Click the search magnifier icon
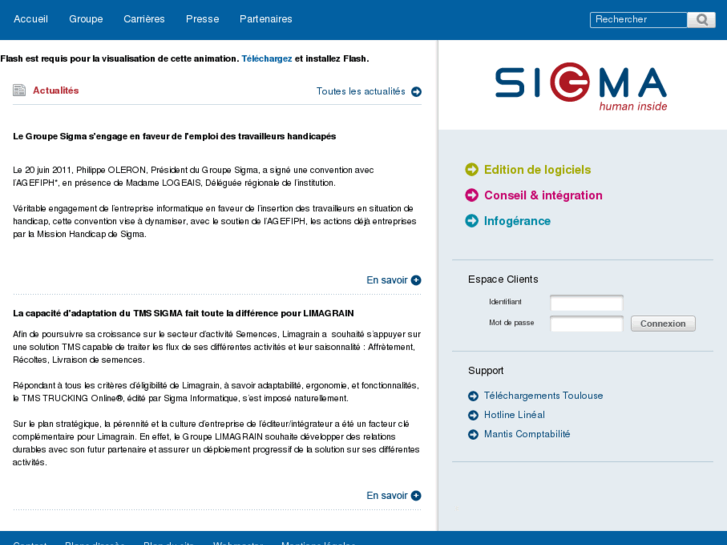Screen dimensions: 727x545 (x=701, y=20)
